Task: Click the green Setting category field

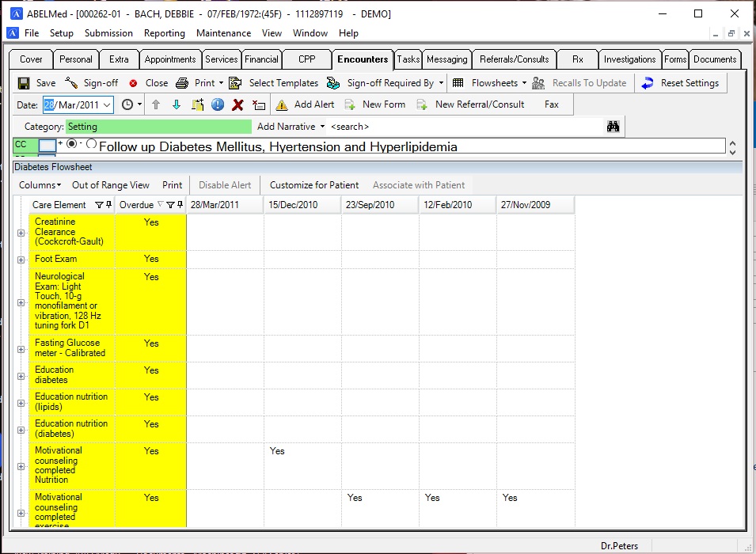Action: click(158, 126)
